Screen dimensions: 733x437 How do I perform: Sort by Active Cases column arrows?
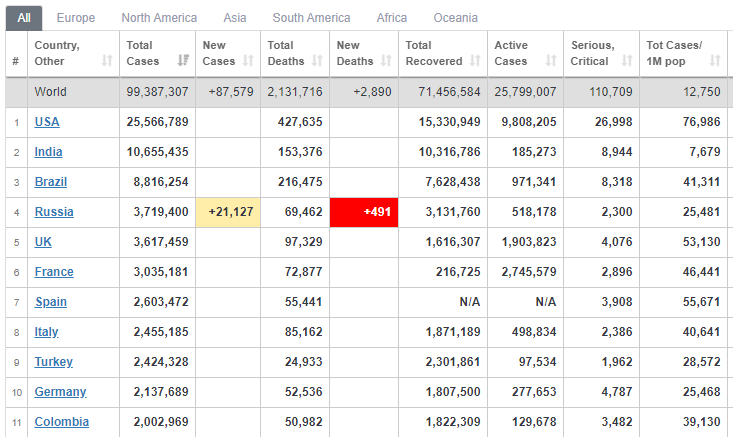[x=551, y=61]
